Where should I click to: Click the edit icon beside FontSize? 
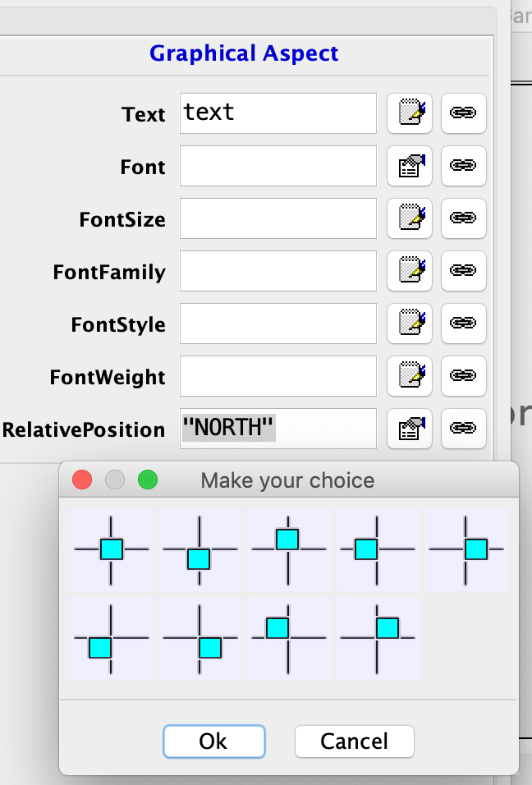click(x=409, y=218)
